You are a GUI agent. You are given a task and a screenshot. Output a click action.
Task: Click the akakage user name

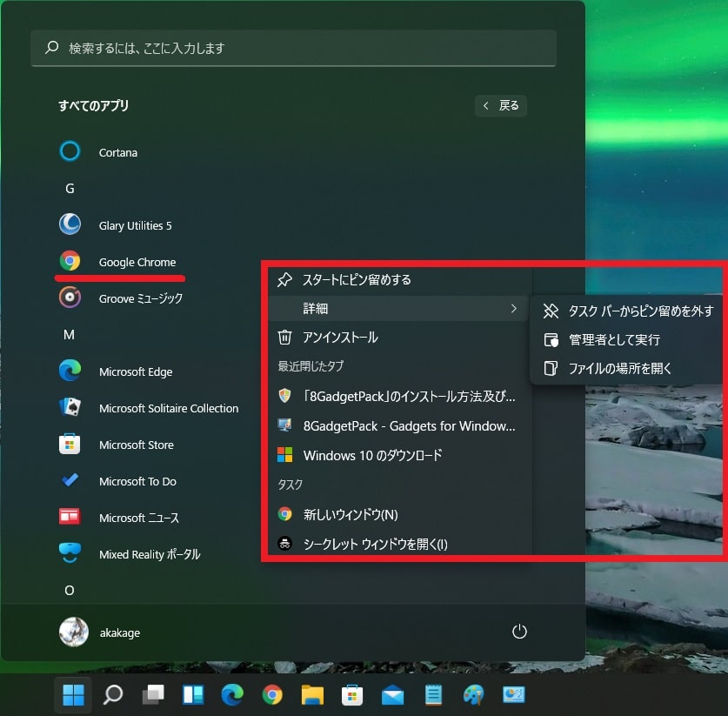click(120, 632)
